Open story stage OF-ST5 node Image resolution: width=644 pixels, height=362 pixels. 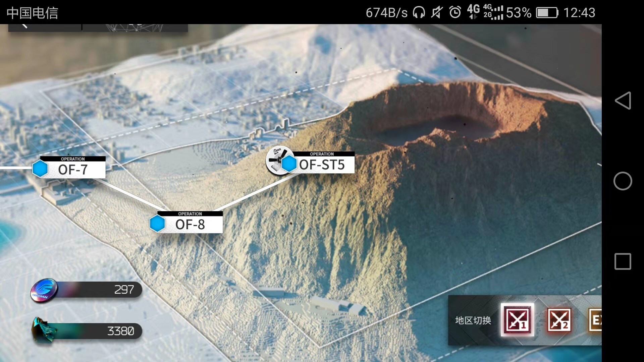[310, 163]
